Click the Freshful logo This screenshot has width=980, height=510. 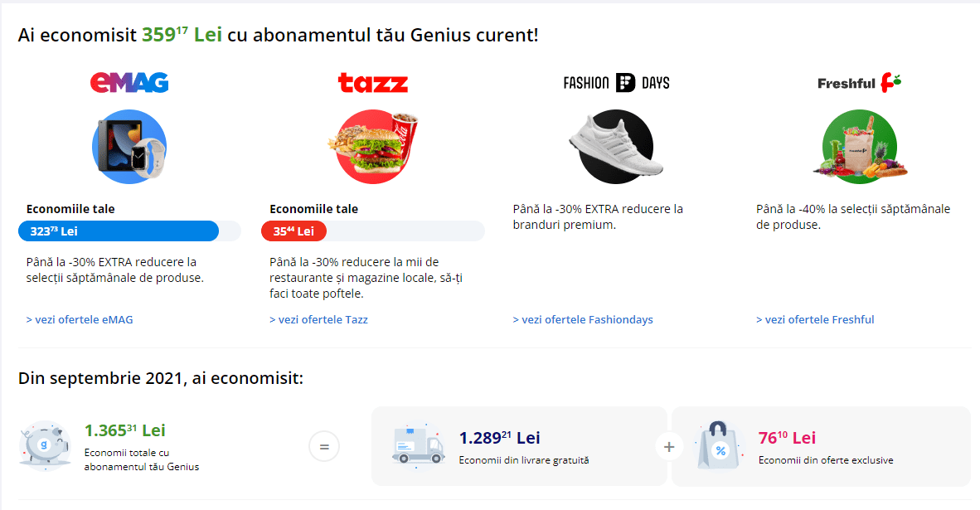[x=859, y=82]
